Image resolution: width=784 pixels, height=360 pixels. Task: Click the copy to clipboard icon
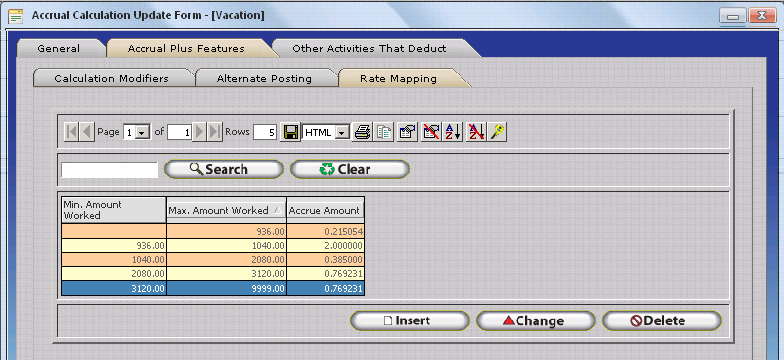(384, 132)
